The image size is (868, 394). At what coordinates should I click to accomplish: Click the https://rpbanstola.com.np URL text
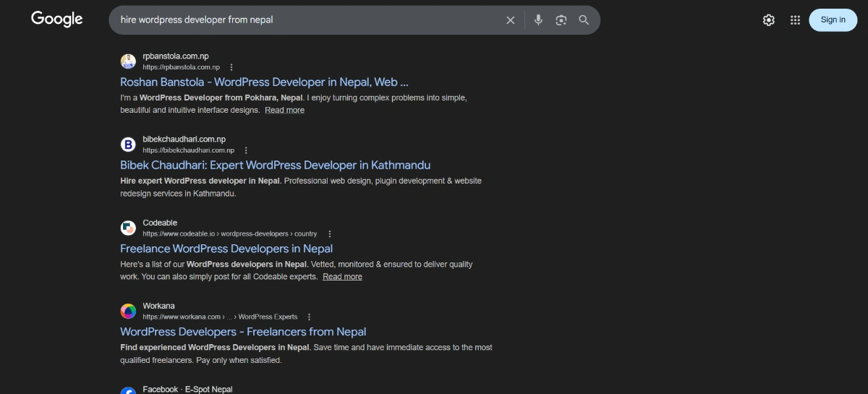point(181,67)
